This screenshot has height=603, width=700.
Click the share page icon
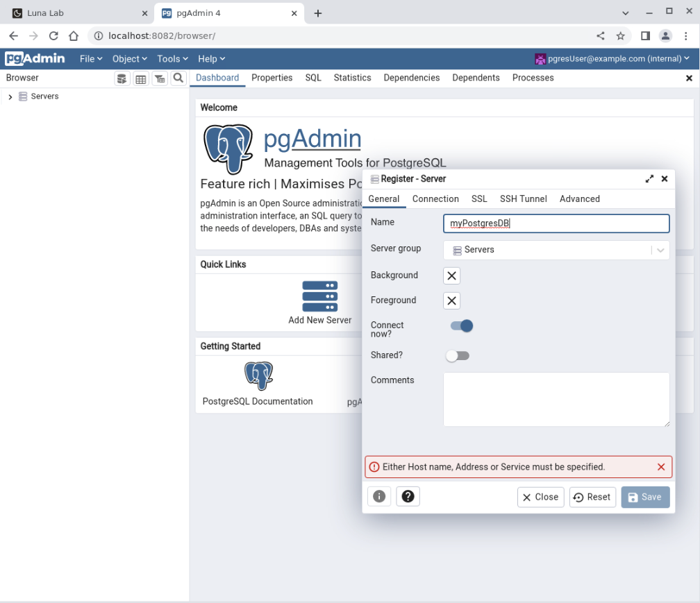coord(601,35)
